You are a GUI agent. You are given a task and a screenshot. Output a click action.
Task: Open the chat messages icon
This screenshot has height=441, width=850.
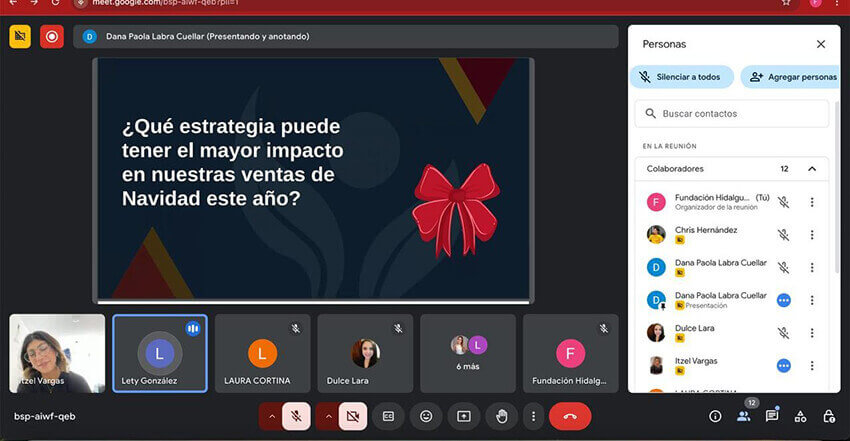click(x=772, y=416)
